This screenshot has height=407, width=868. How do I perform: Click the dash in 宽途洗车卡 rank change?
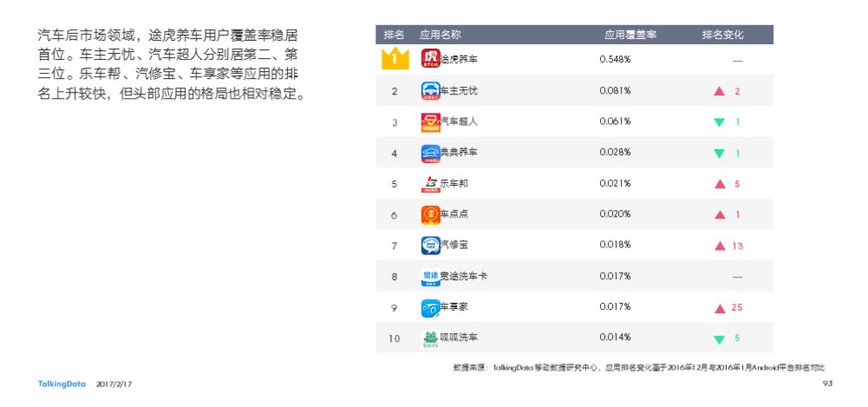[x=737, y=277]
